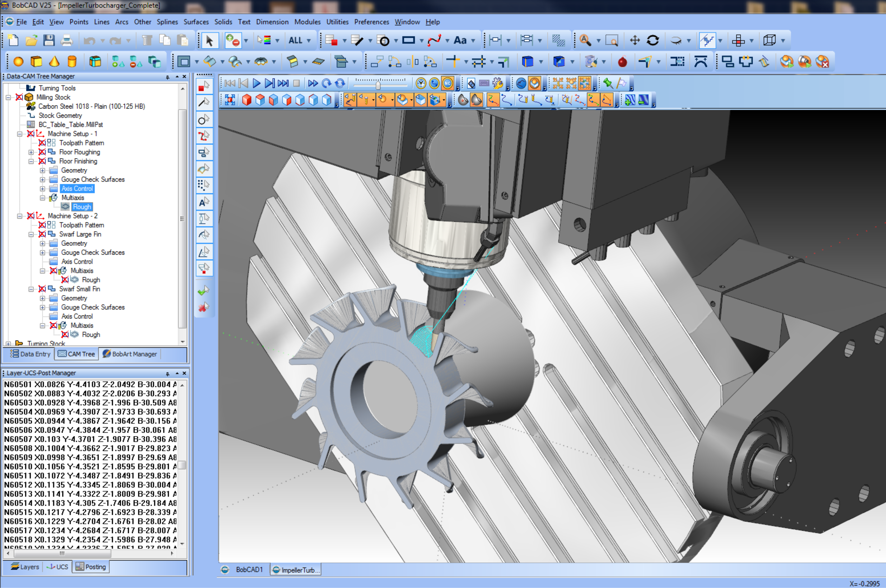
Task: Open the Posting tab button
Action: [x=91, y=567]
